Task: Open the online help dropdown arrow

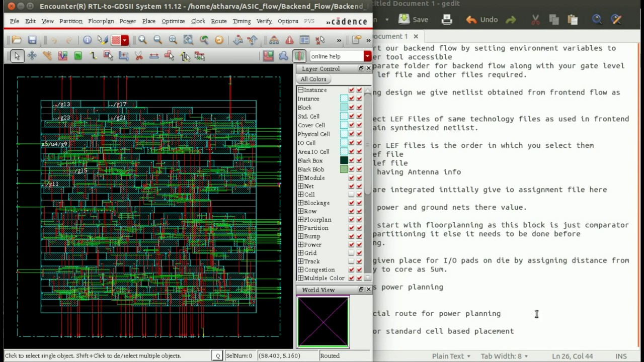Action: click(x=368, y=56)
